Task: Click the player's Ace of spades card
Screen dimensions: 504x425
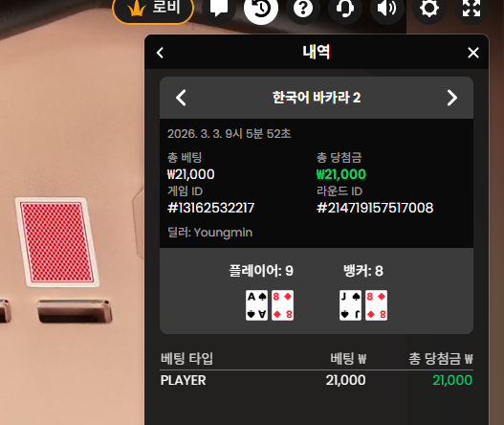Action: tap(256, 305)
